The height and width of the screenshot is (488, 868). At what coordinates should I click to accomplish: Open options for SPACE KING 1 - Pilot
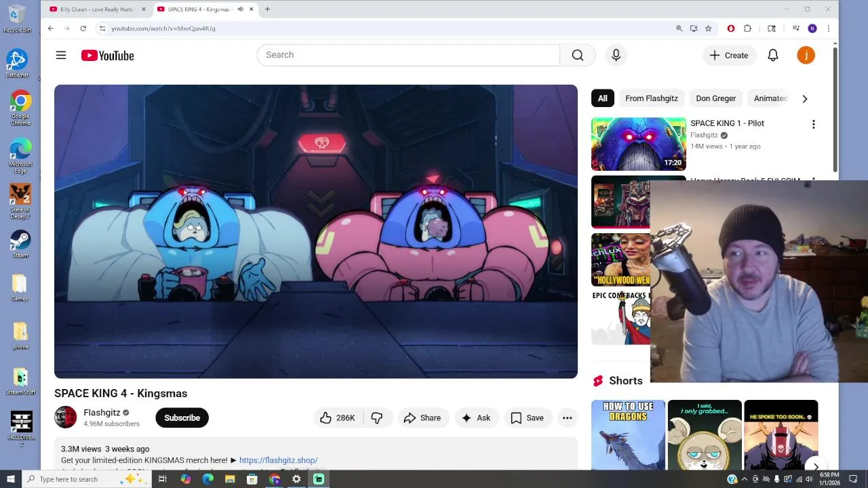pyautogui.click(x=813, y=124)
